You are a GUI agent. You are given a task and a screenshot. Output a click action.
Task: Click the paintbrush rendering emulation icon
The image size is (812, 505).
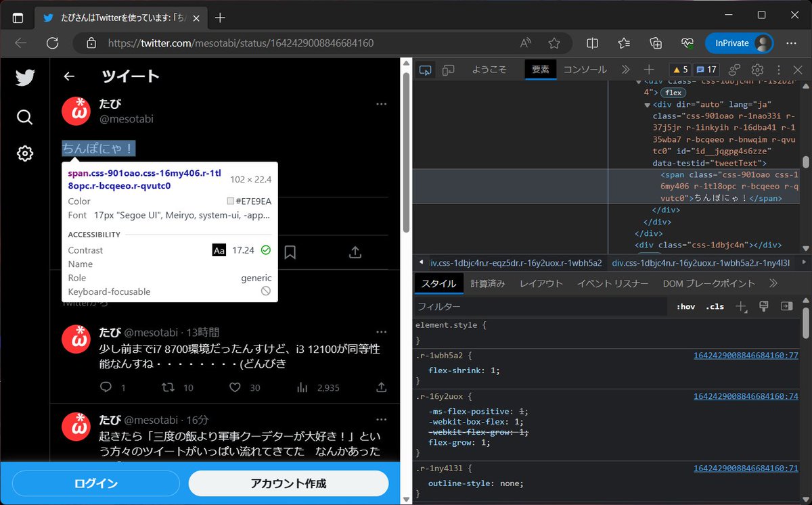click(x=763, y=306)
